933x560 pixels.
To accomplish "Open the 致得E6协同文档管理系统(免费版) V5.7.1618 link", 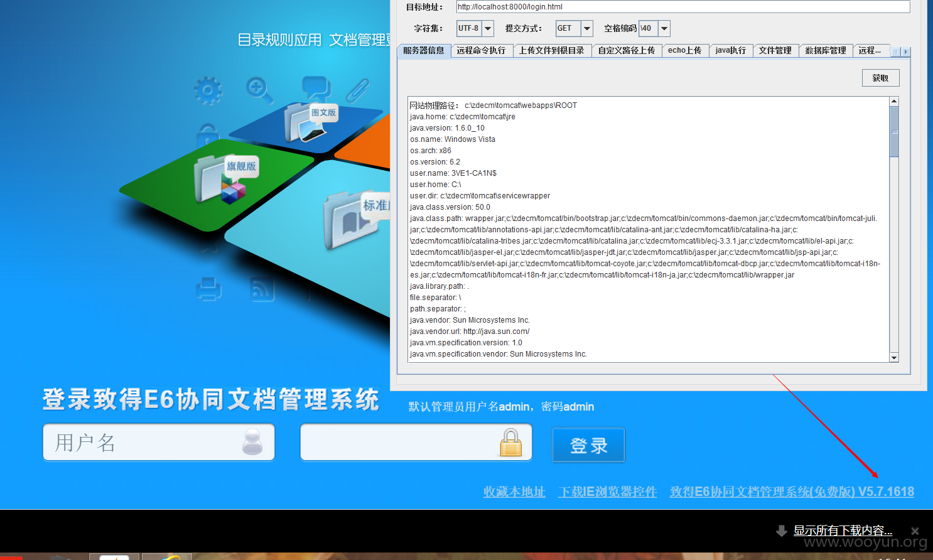I will [792, 492].
